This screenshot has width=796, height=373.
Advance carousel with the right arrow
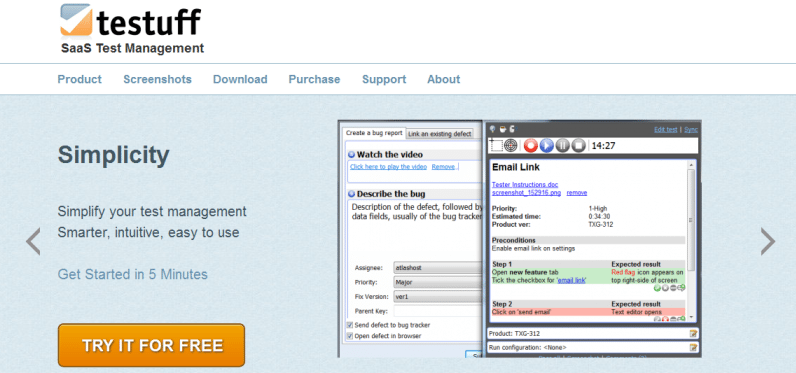pos(768,242)
